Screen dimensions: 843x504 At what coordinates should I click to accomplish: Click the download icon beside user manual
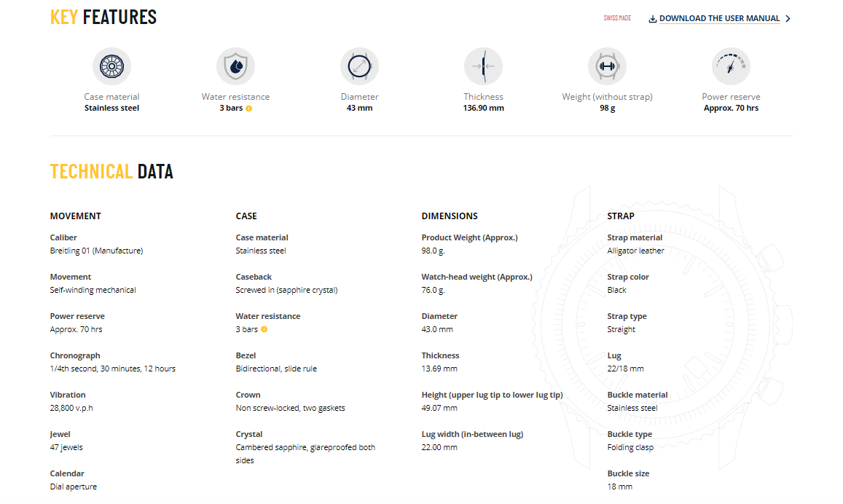coord(652,19)
